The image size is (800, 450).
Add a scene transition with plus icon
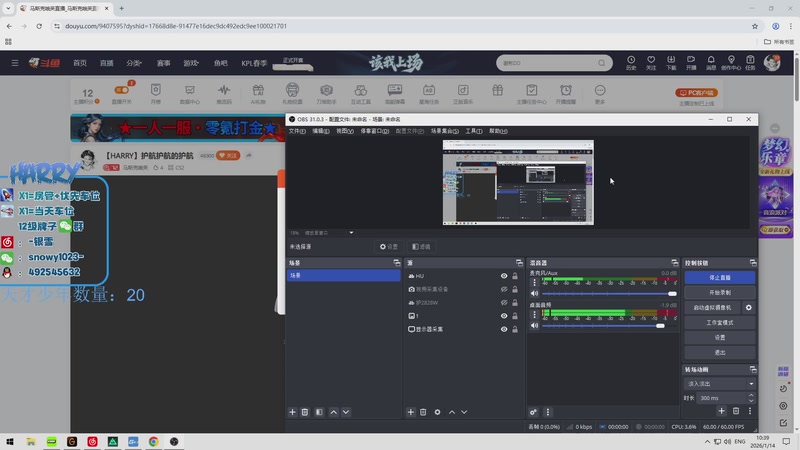[721, 411]
